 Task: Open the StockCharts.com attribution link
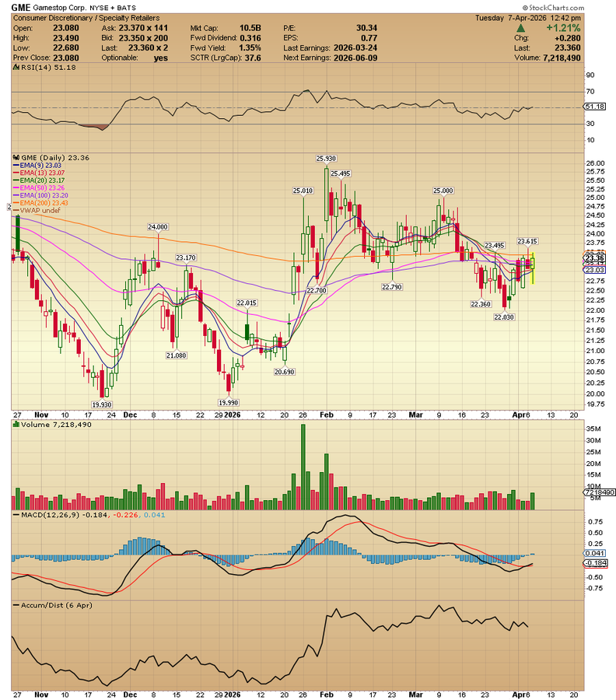553,8
